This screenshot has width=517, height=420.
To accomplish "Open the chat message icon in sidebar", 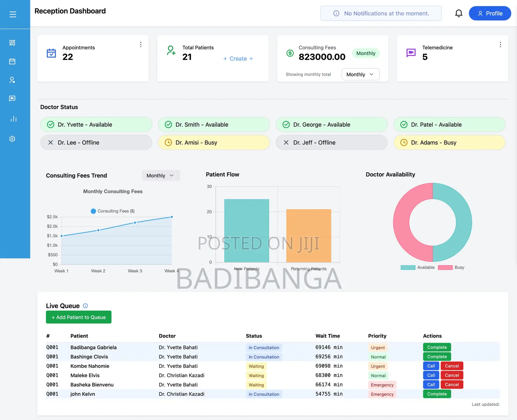I will pos(12,98).
